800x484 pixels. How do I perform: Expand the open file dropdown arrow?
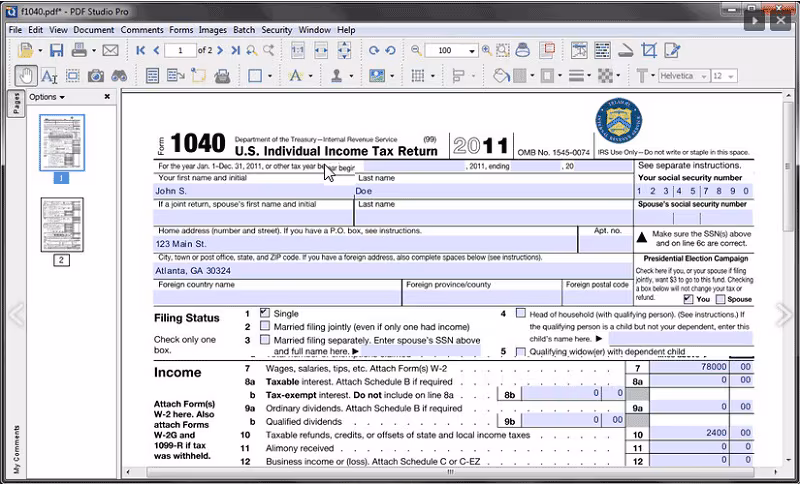point(40,50)
